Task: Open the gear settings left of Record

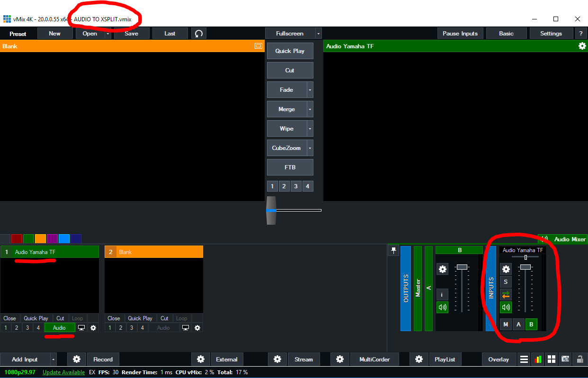Action: [77, 359]
